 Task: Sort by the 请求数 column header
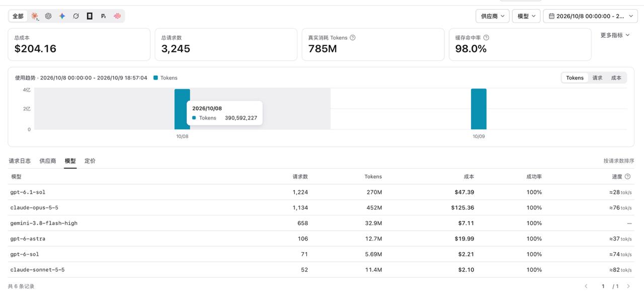pyautogui.click(x=300, y=177)
